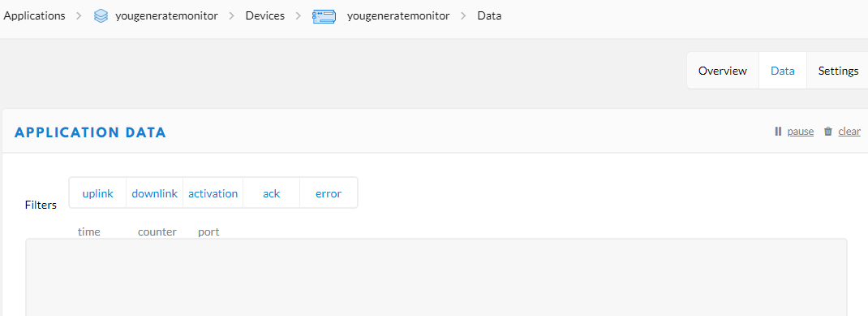Click the application layers stack icon
This screenshot has height=316, width=868.
coord(101,16)
